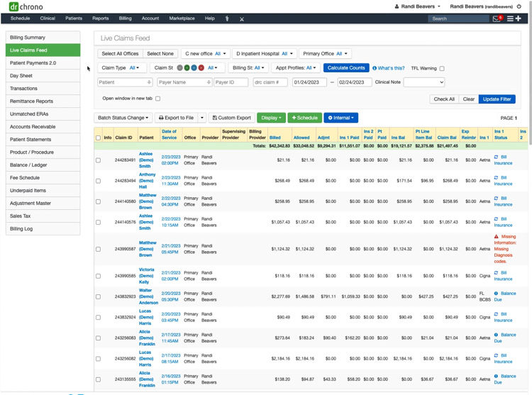Click the X icon in nav bar
Screen dimensions: 532x395
point(242,19)
